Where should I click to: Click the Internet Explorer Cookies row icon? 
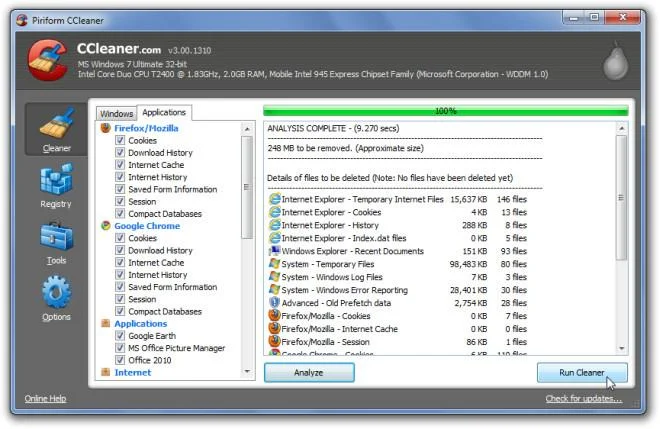274,212
